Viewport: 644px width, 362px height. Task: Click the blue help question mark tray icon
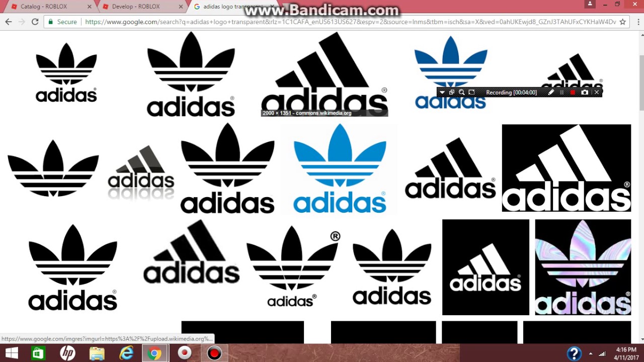[574, 353]
